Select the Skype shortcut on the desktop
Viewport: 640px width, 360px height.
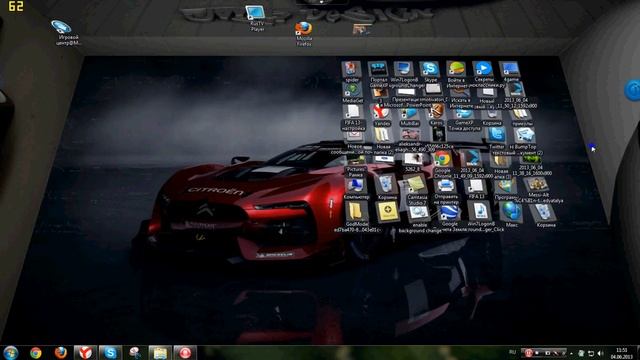point(430,70)
